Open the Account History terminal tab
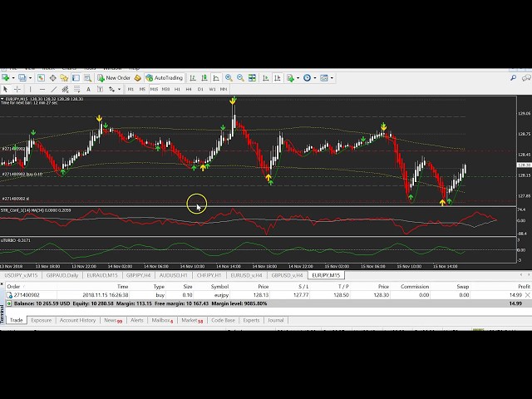Image resolution: width=532 pixels, height=399 pixels. [x=76, y=320]
